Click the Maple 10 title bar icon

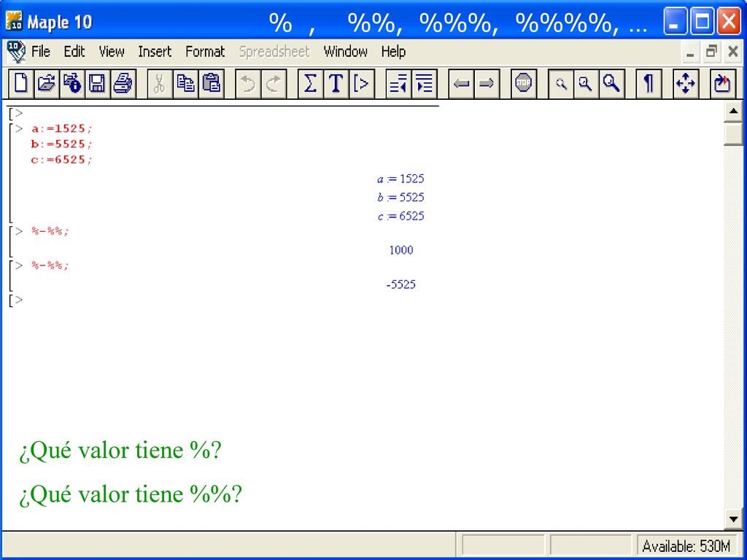pyautogui.click(x=15, y=21)
